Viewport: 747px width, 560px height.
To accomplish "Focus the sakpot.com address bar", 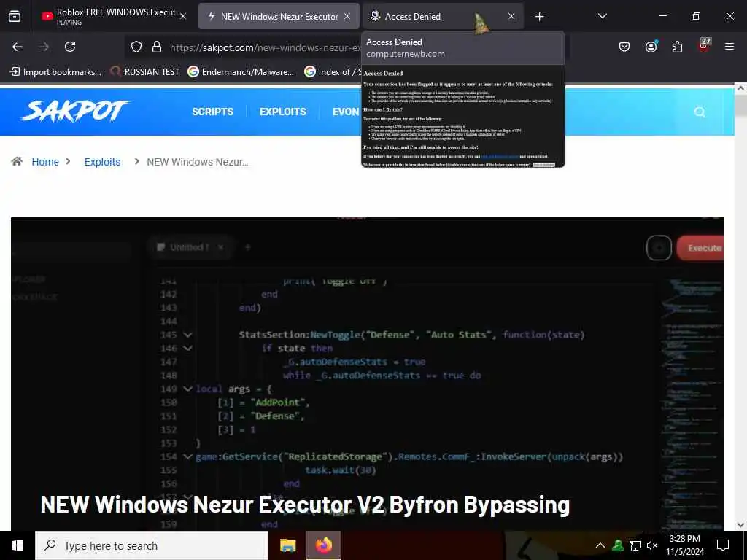I will [x=264, y=47].
